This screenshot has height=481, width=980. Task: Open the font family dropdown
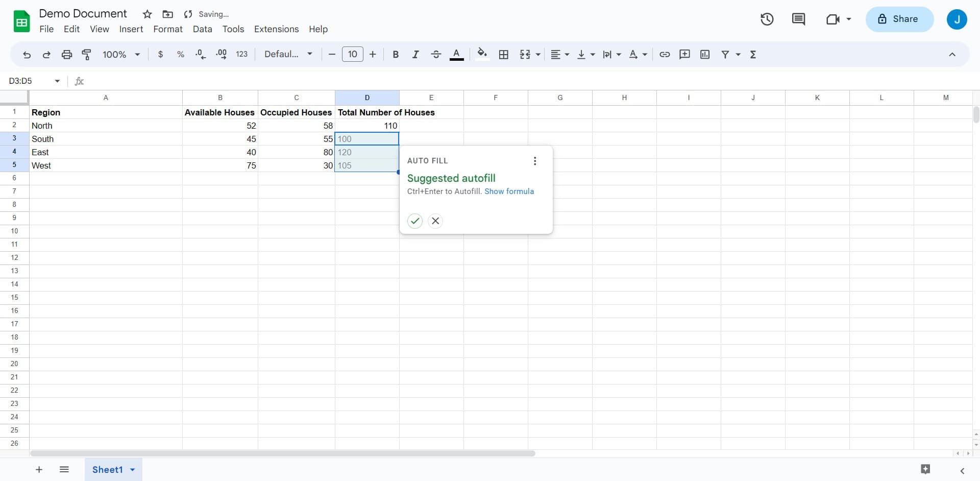(288, 55)
